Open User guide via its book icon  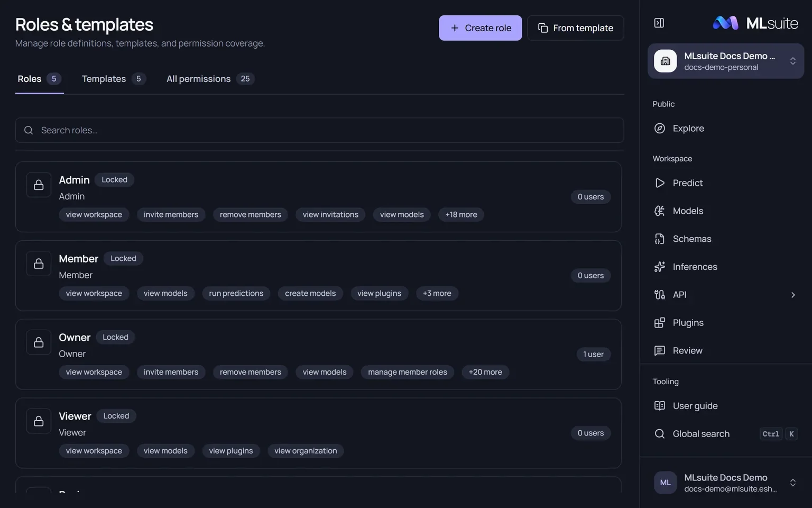tap(660, 406)
